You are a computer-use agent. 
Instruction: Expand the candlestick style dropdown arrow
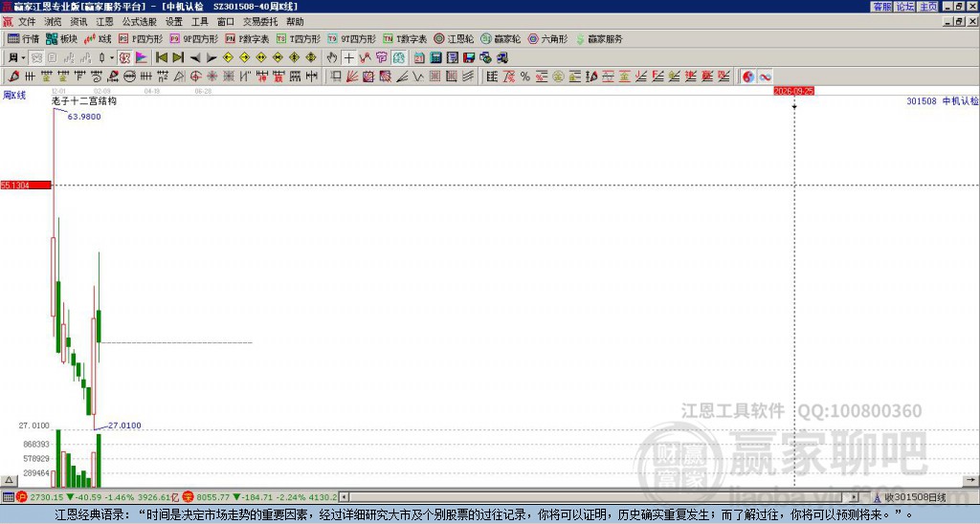tap(112, 58)
